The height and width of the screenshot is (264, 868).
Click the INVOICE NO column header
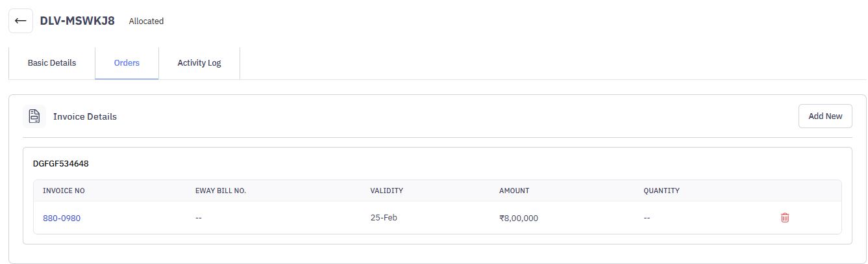pyautogui.click(x=64, y=191)
